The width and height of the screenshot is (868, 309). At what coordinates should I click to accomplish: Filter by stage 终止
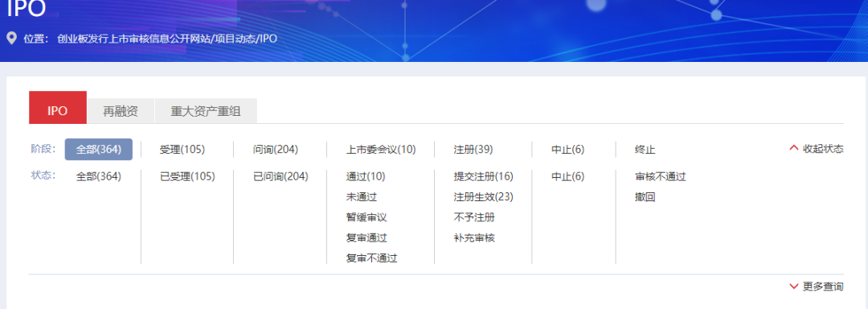[x=645, y=150]
